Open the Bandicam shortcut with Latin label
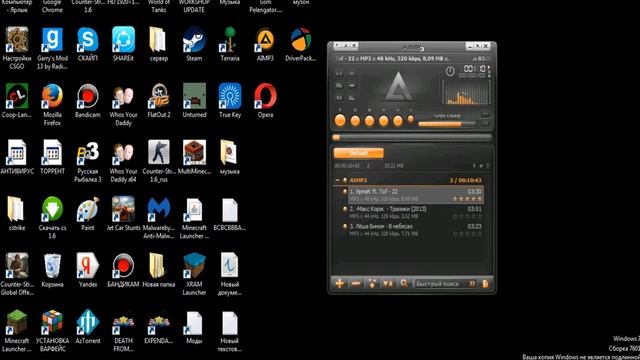The height and width of the screenshot is (360, 640). pos(88,100)
